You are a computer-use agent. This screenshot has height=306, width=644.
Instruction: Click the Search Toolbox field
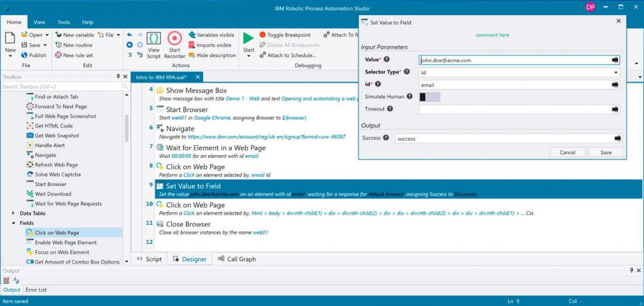click(65, 87)
